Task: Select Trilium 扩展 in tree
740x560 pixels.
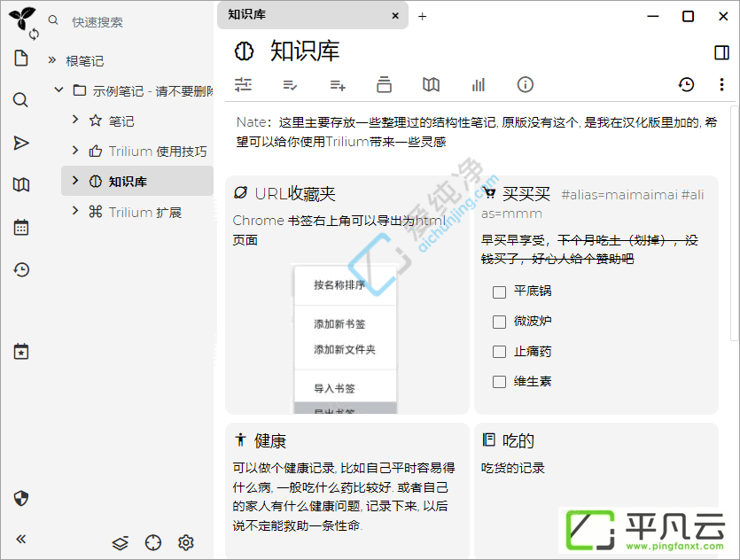Action: coord(145,213)
